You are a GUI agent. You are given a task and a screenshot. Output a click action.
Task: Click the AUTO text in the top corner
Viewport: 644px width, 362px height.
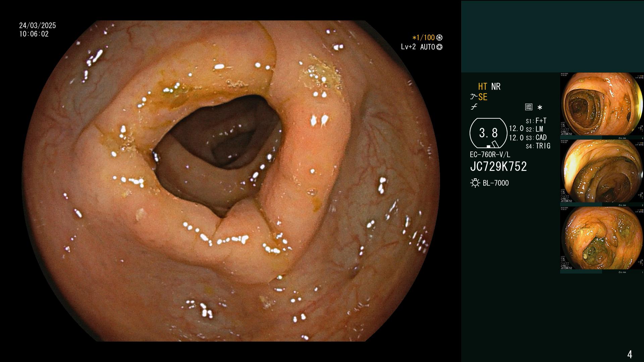pyautogui.click(x=428, y=47)
